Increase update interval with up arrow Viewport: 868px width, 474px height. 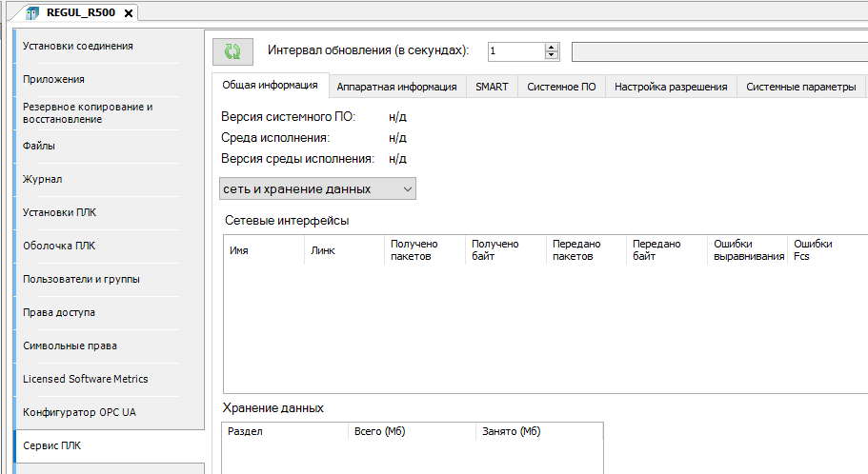point(551,47)
